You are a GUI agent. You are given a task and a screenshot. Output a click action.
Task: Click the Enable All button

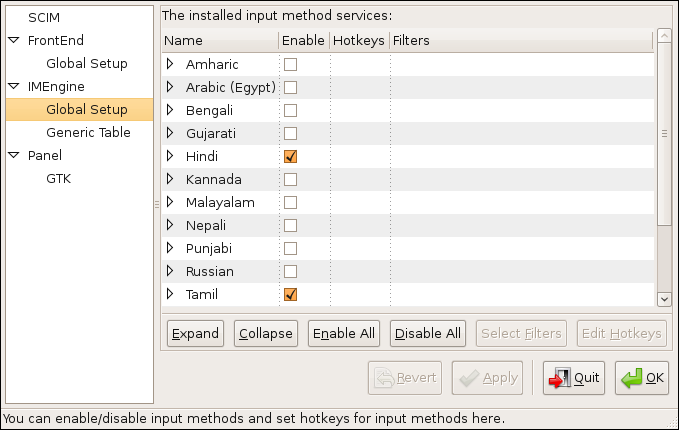coord(344,333)
